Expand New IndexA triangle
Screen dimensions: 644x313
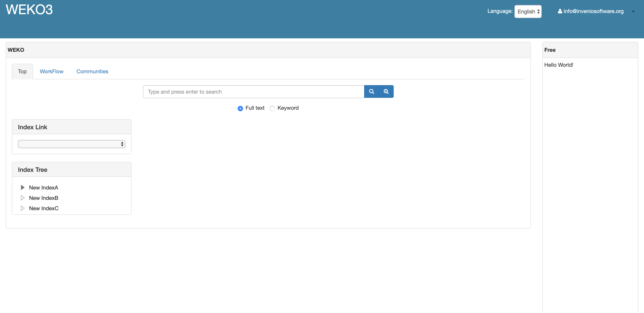pos(22,187)
